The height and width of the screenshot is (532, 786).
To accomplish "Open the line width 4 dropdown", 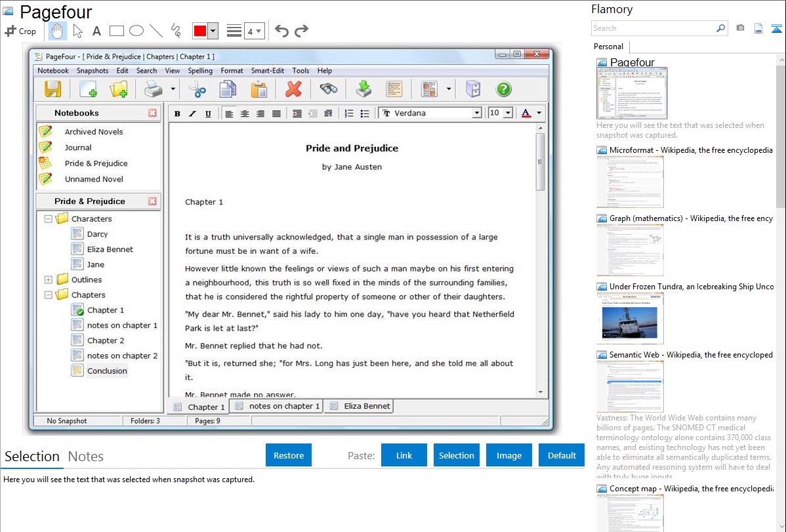I will click(254, 31).
